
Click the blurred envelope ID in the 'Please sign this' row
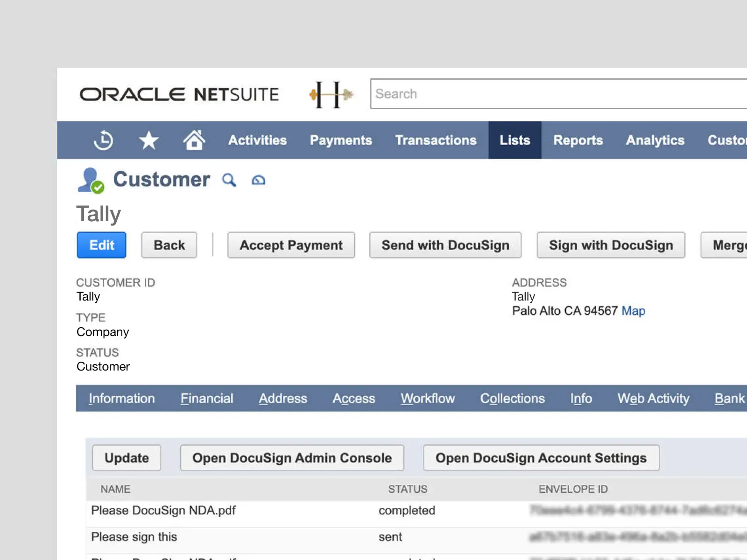[638, 537]
